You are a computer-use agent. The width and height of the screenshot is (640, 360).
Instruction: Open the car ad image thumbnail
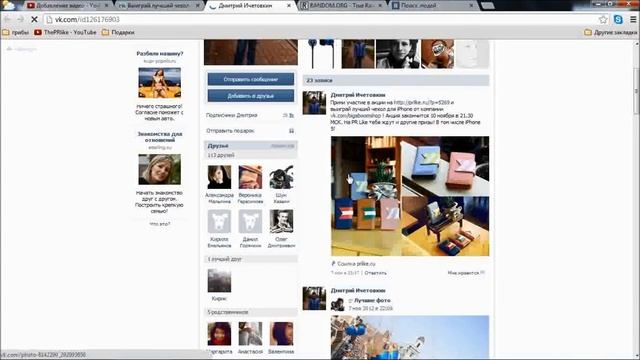pos(160,83)
